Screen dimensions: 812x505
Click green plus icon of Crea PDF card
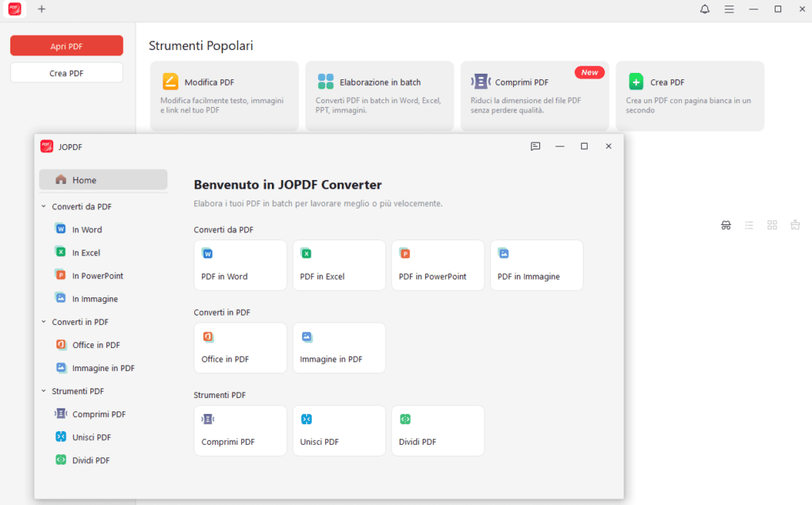tap(635, 82)
